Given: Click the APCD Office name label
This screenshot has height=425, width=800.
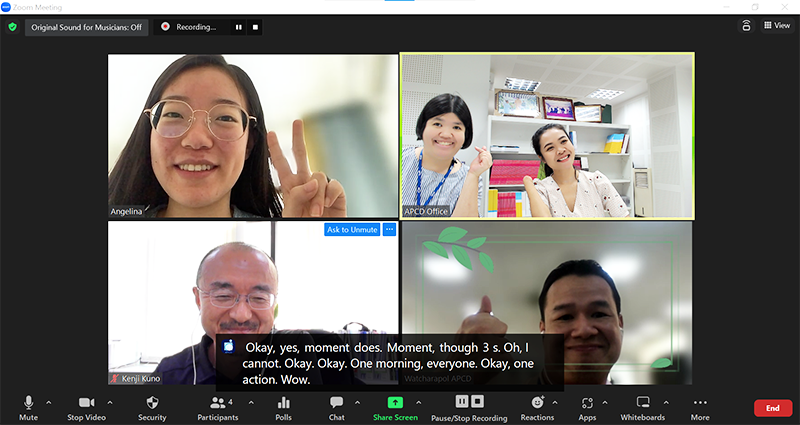Looking at the screenshot, I should tap(426, 211).
